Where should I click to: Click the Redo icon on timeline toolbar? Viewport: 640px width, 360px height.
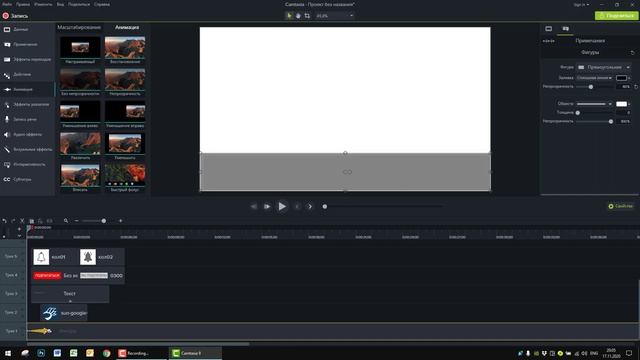(13, 221)
